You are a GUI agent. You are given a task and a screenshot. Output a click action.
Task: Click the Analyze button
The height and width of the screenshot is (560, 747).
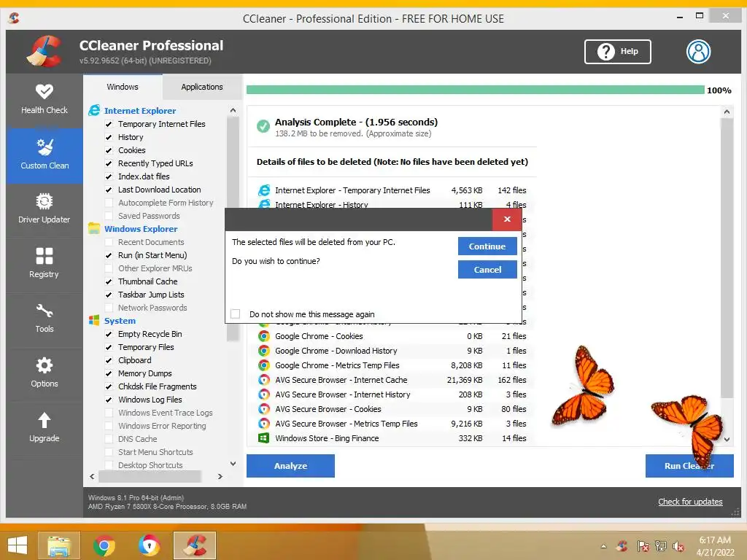290,466
